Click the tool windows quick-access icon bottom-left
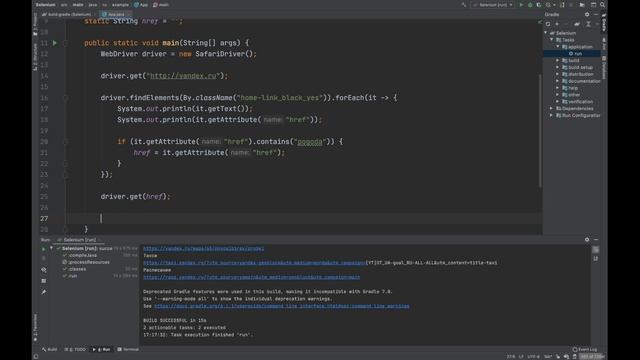640x360 pixels. (x=36, y=356)
